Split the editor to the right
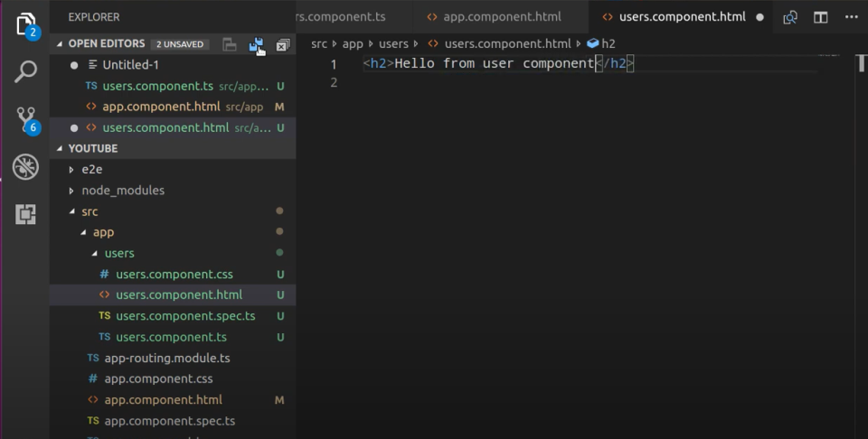 (821, 17)
